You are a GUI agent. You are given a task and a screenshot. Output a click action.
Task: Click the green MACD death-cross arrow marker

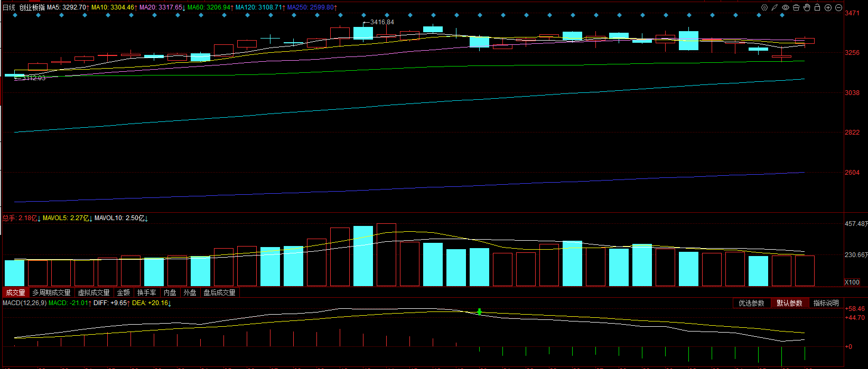point(479,312)
